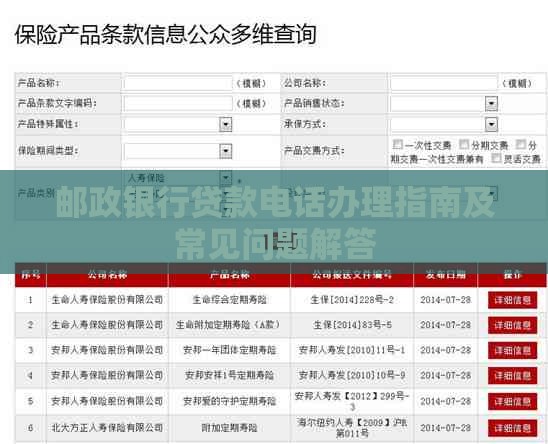Screen dimensions: 548x444
Task: Click product cell 生命附加定期寿险（A款）
Action: [229, 325]
